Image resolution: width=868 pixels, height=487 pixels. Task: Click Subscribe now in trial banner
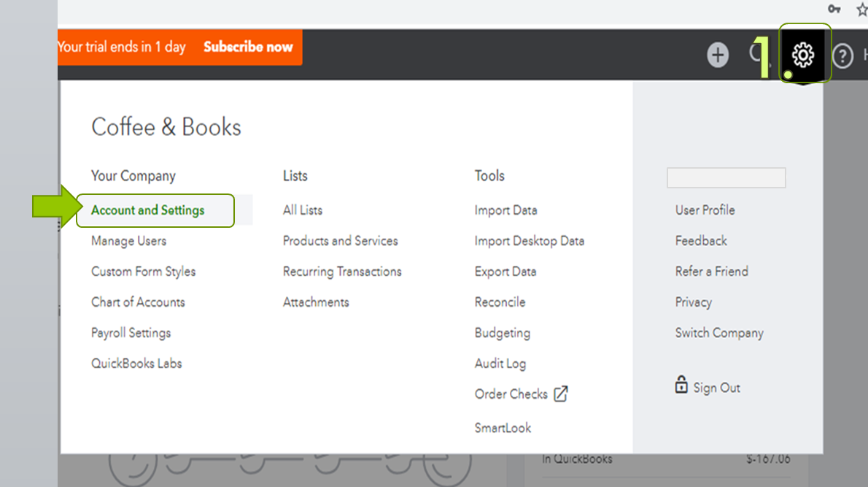[248, 47]
